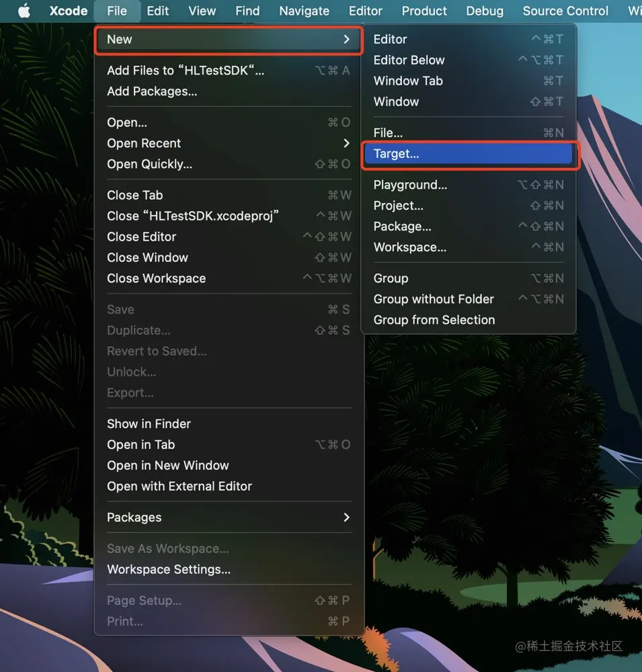The width and height of the screenshot is (642, 672).
Task: Expand the Packages submenu
Action: [229, 517]
